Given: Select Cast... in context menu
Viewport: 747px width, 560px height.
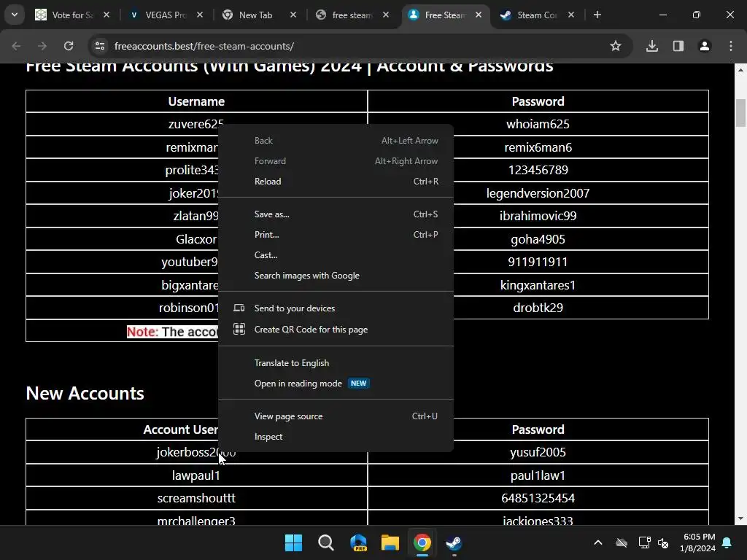Looking at the screenshot, I should pos(336,255).
